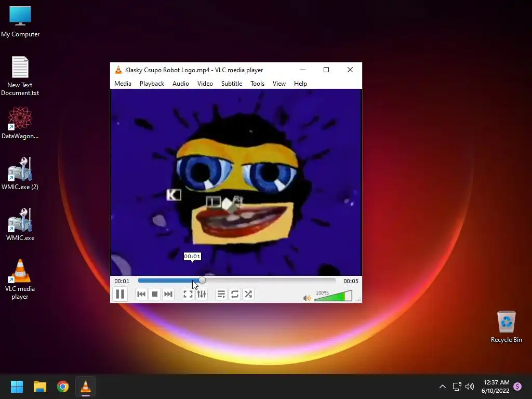
Task: Close the VLC media player window
Action: click(350, 70)
